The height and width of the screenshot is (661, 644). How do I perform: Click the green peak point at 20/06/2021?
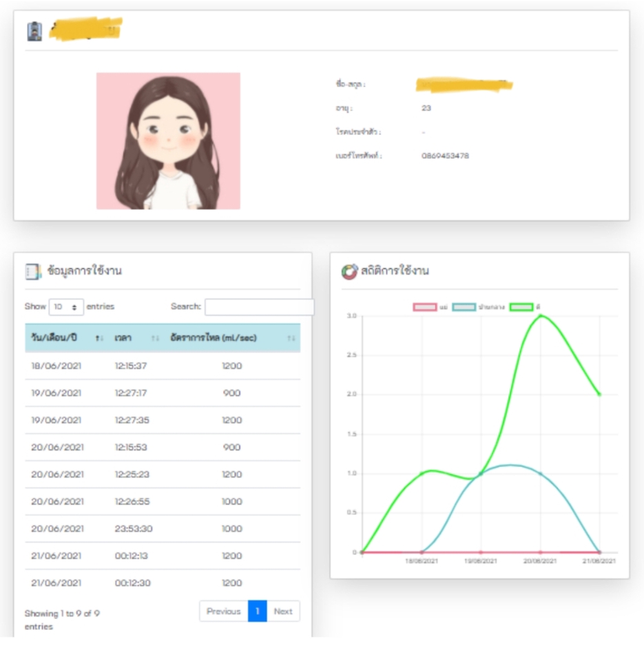coord(540,315)
